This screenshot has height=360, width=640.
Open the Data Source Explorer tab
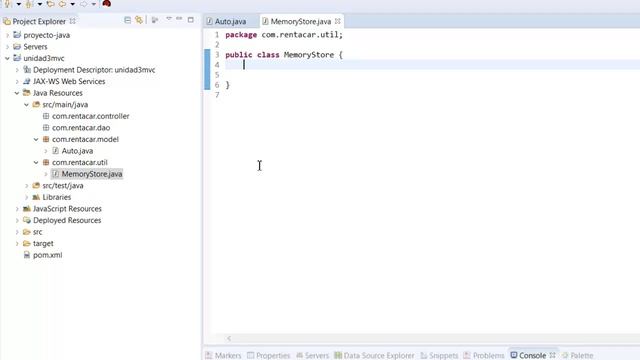374,356
